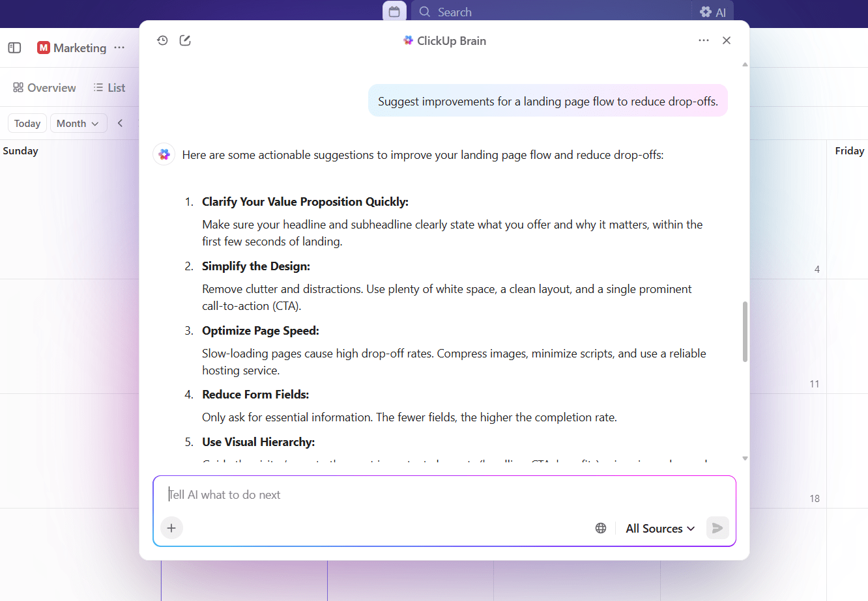This screenshot has width=868, height=601.
Task: Click the plus button to add an attachment
Action: point(171,528)
